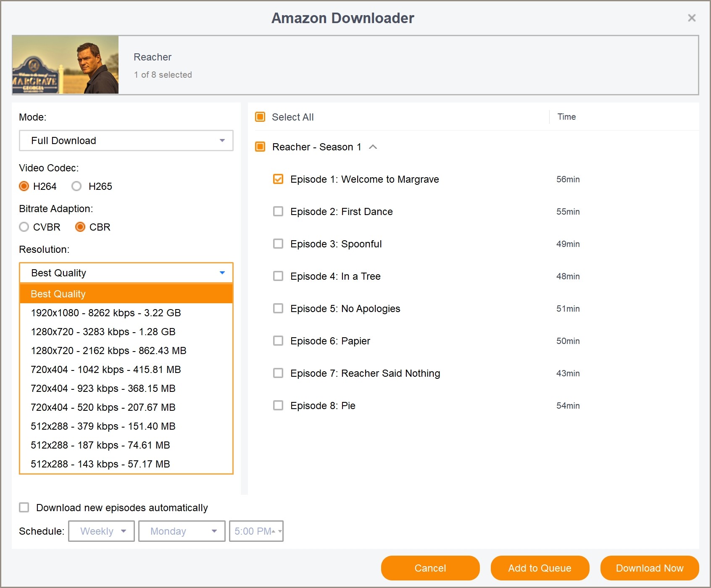Collapse the Reacher Season 1 list
This screenshot has height=588, width=711.
pyautogui.click(x=373, y=147)
